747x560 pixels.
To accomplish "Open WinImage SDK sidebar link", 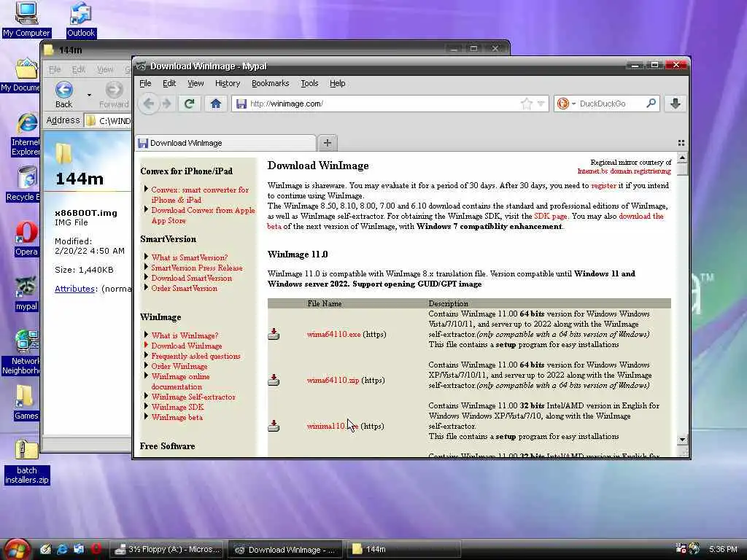I will tap(177, 407).
